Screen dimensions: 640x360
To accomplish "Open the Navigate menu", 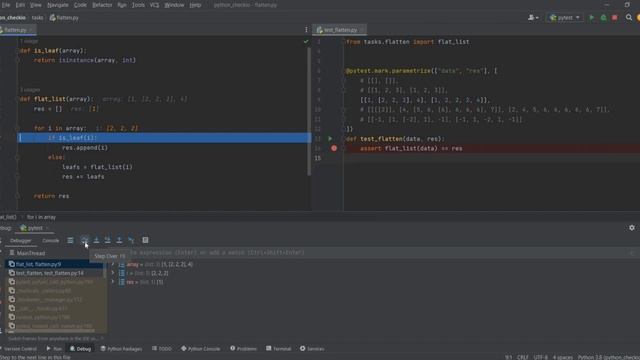I will tap(58, 5).
